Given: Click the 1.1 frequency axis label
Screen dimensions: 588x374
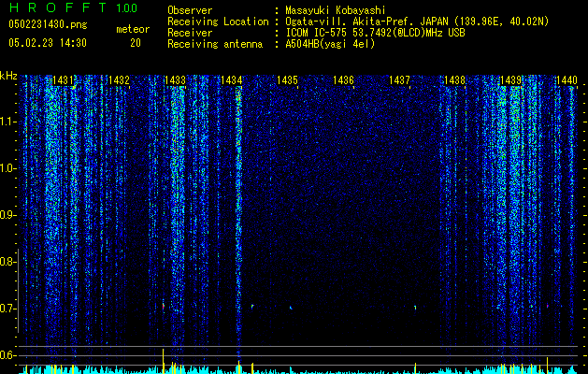Looking at the screenshot, I should tap(7, 122).
